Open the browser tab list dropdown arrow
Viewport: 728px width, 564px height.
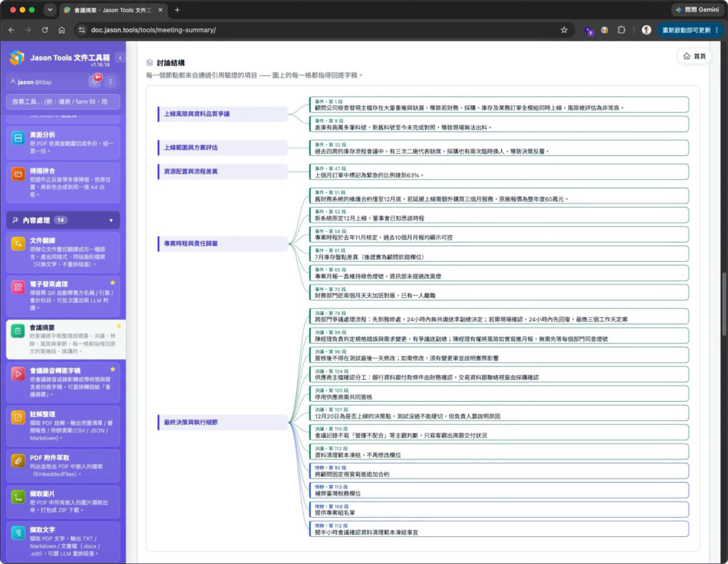[50, 10]
